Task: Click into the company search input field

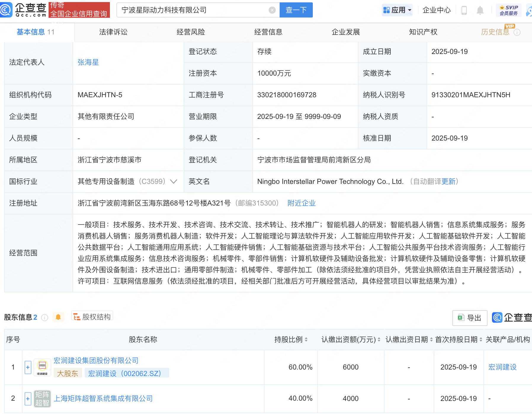Action: point(193,10)
